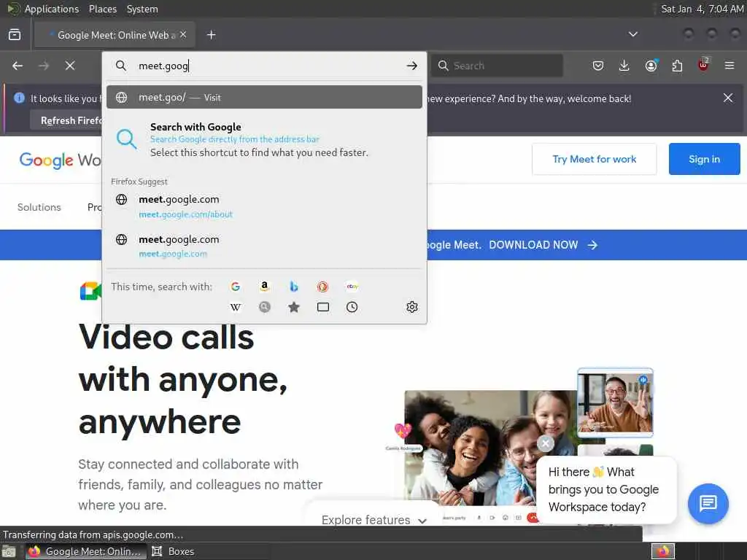Switch to Boxes in the taskbar
The width and height of the screenshot is (747, 560).
click(173, 551)
